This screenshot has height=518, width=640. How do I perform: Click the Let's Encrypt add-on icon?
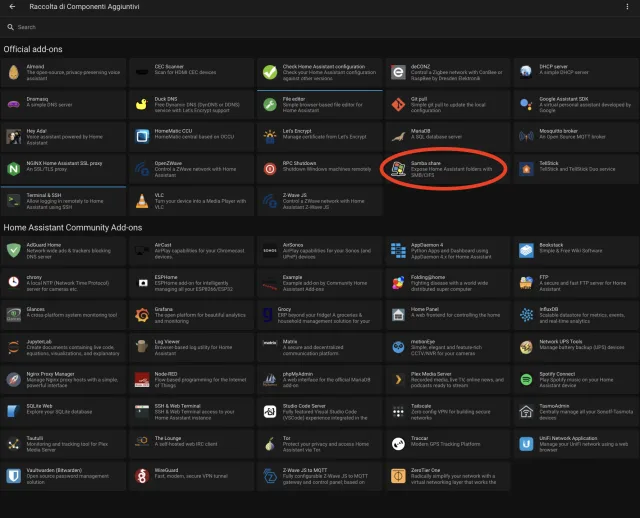(x=269, y=135)
